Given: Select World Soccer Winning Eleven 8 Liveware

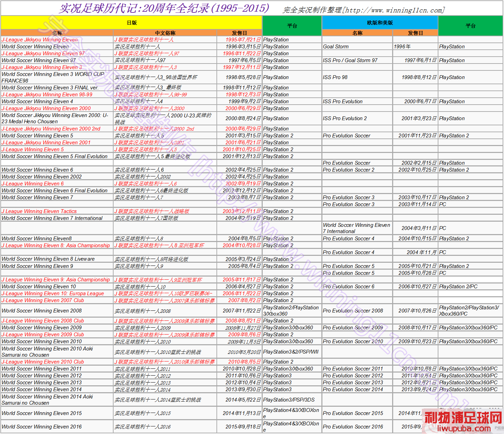Looking at the screenshot, I should [57, 259].
